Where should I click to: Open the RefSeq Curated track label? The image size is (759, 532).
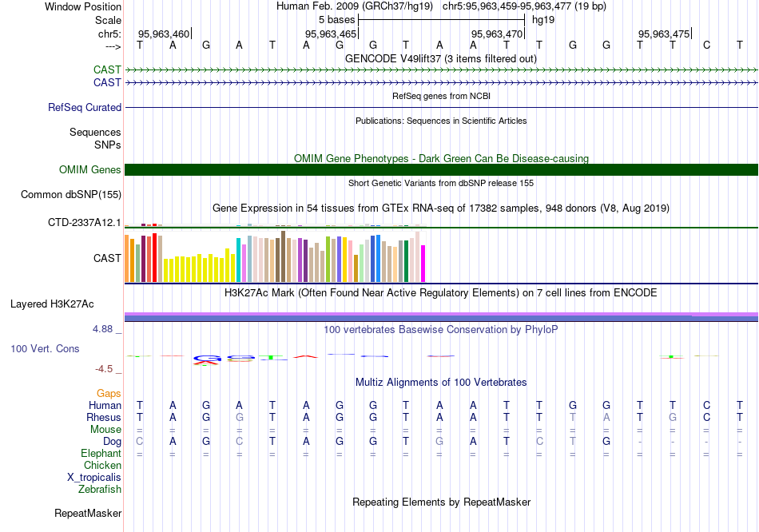85,108
